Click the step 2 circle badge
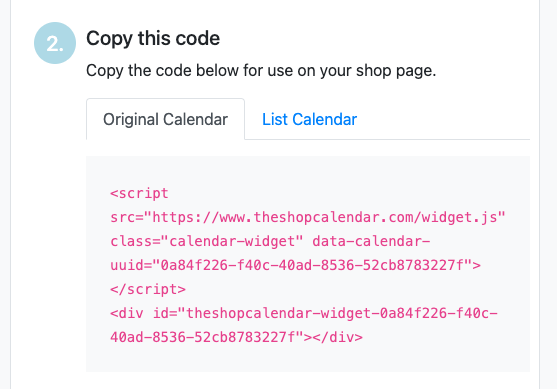 (x=55, y=43)
